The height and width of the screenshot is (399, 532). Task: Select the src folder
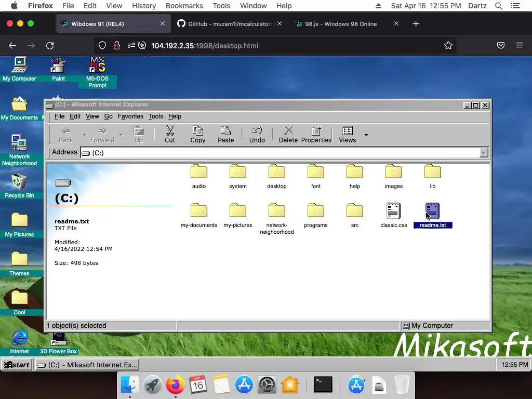click(355, 216)
